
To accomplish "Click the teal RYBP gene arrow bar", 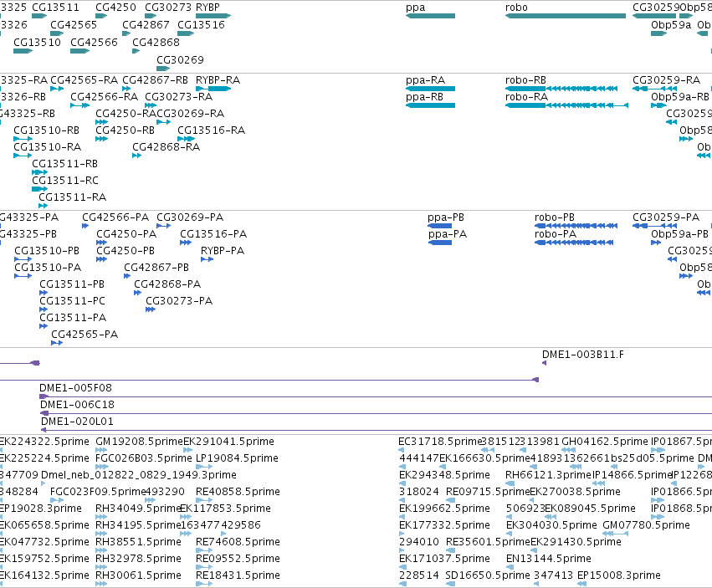I will click(213, 16).
